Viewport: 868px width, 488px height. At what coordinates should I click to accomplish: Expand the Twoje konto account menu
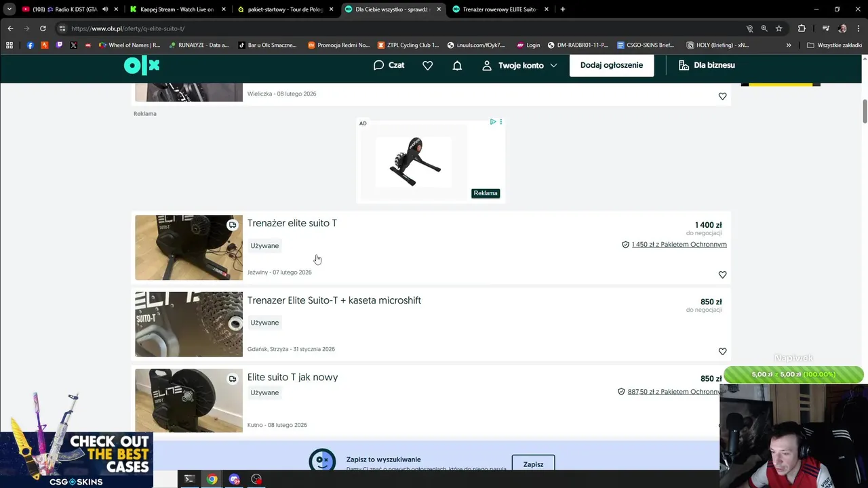tap(519, 65)
